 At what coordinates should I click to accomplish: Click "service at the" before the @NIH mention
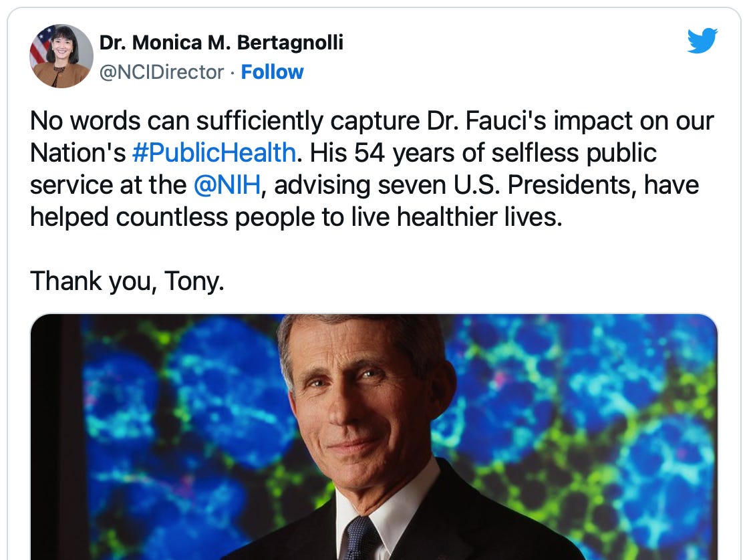(x=108, y=185)
